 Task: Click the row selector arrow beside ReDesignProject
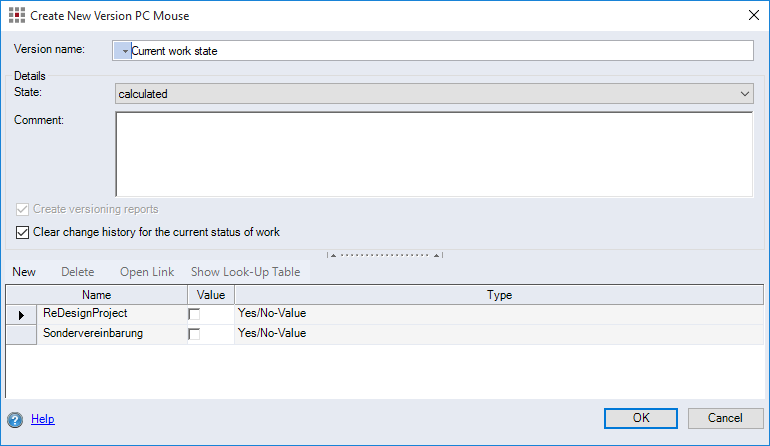(21, 314)
